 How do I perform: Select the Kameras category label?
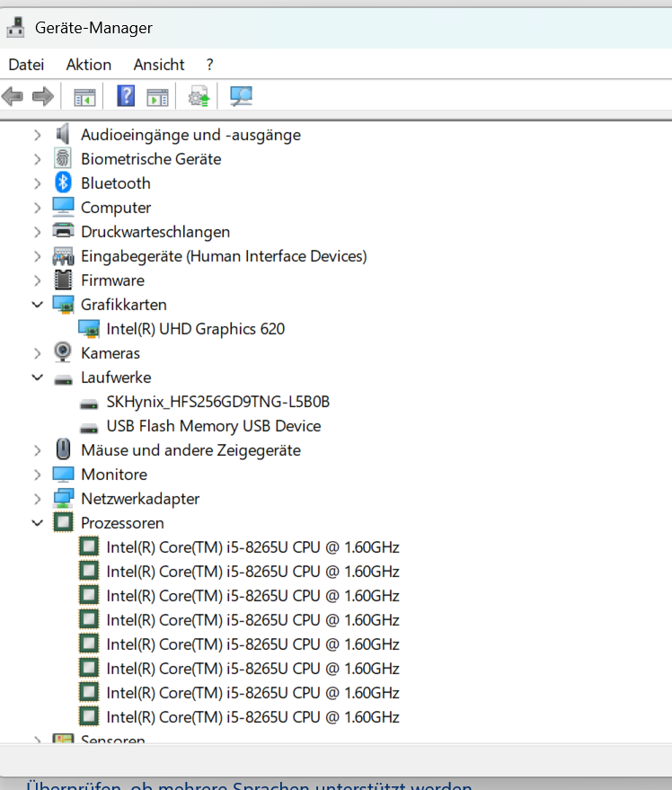tap(111, 354)
